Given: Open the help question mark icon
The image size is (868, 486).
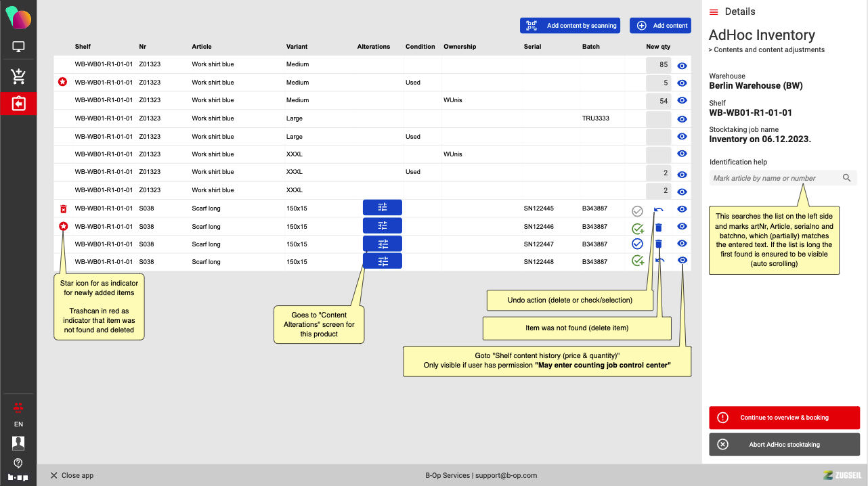Looking at the screenshot, I should [x=18, y=463].
